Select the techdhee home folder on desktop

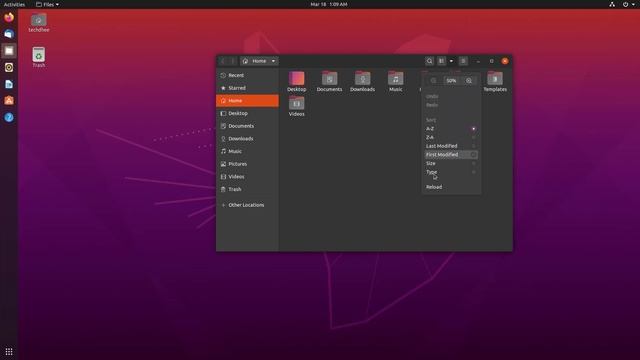pyautogui.click(x=39, y=22)
